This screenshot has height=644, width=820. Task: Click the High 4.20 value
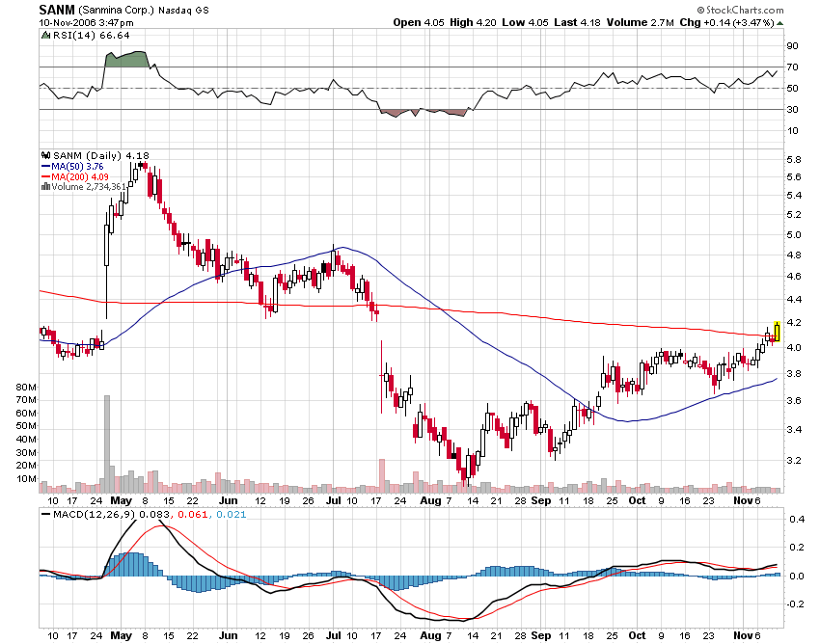click(473, 22)
